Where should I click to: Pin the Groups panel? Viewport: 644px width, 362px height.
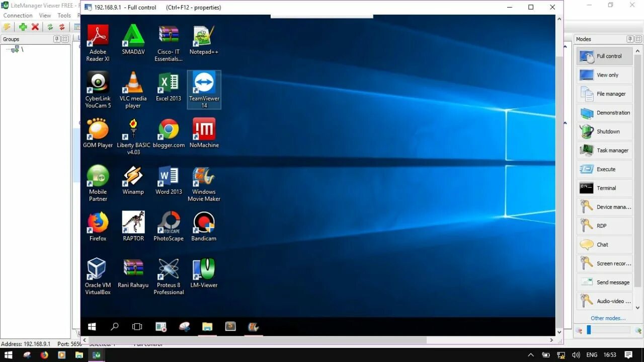pos(57,39)
